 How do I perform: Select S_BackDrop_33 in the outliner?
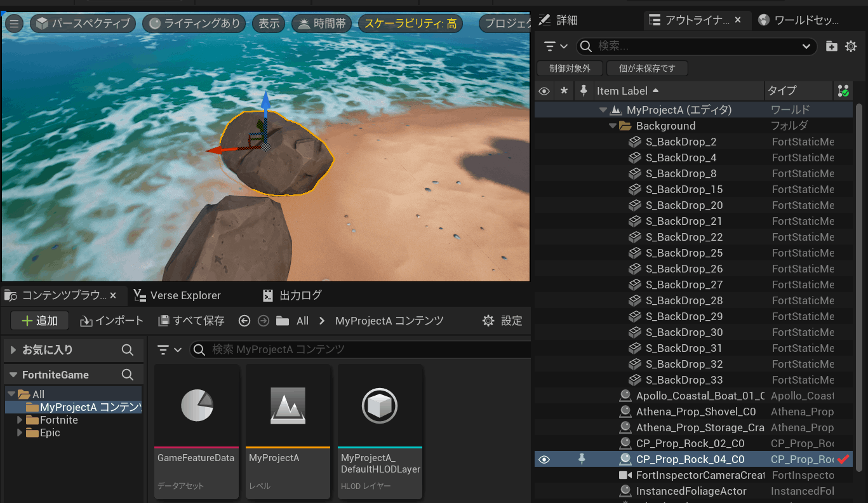coord(684,380)
